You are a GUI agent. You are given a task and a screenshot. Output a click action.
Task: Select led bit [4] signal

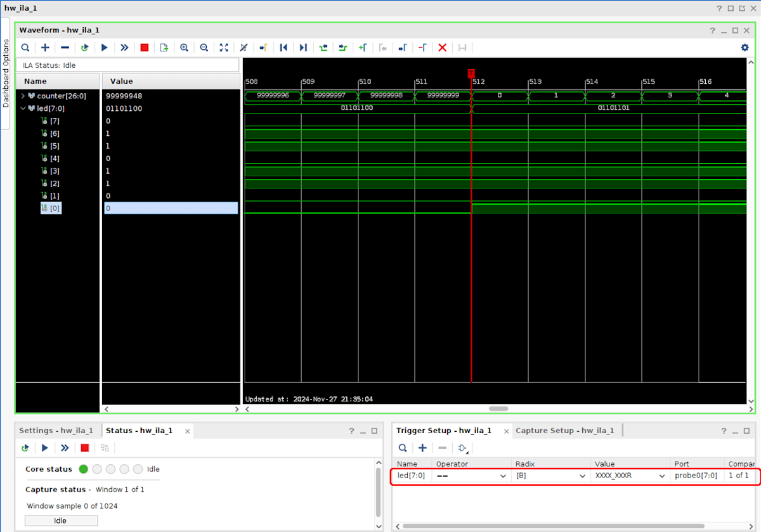click(x=55, y=159)
